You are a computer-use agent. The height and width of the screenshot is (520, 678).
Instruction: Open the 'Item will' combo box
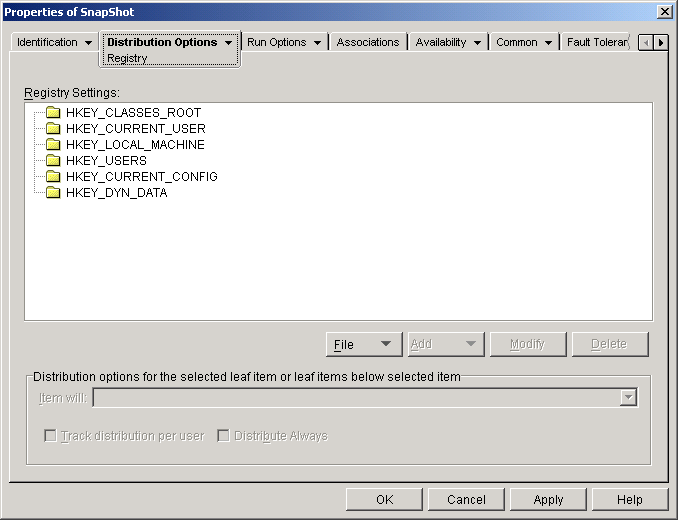(365, 397)
